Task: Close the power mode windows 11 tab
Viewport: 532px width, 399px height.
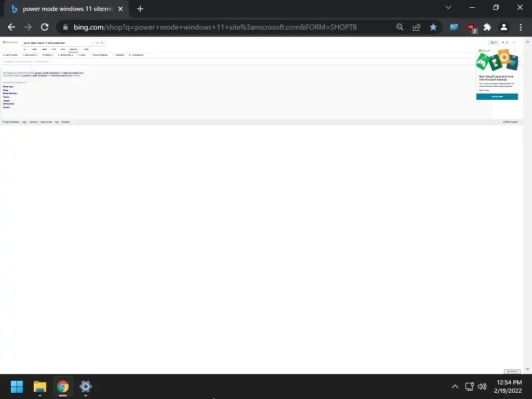Action: [121, 9]
